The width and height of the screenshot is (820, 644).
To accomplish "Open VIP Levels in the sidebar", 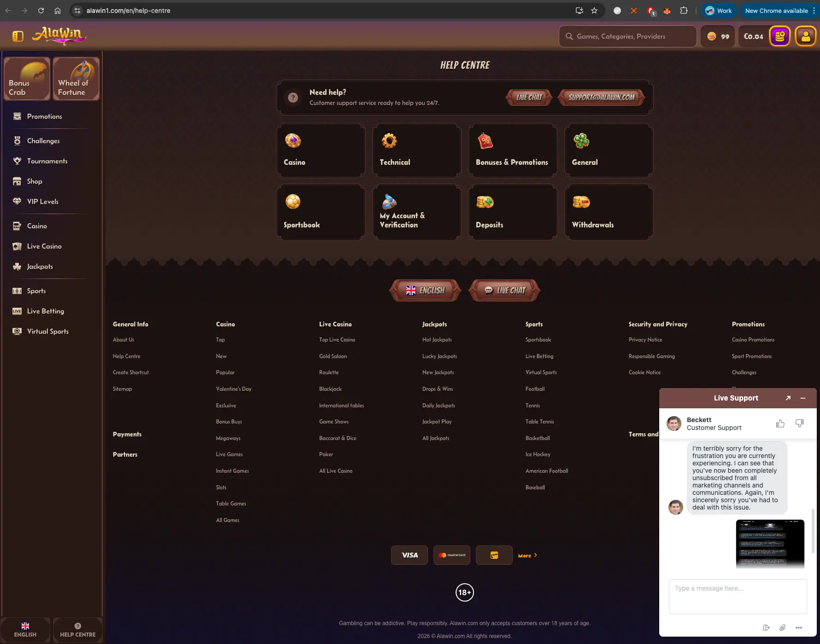I will pyautogui.click(x=42, y=202).
